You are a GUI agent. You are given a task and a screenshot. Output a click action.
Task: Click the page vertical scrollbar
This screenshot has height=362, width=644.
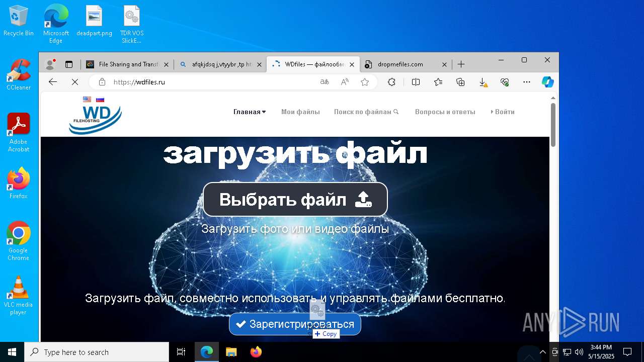(x=553, y=125)
